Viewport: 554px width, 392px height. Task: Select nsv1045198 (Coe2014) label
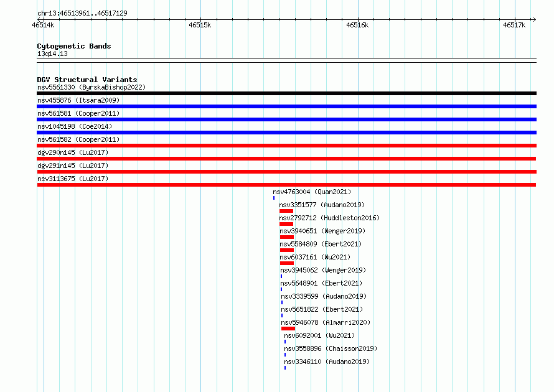75,126
